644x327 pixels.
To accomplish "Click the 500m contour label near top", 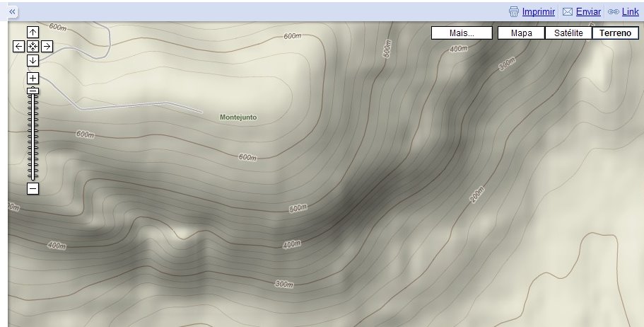I will click(x=387, y=49).
